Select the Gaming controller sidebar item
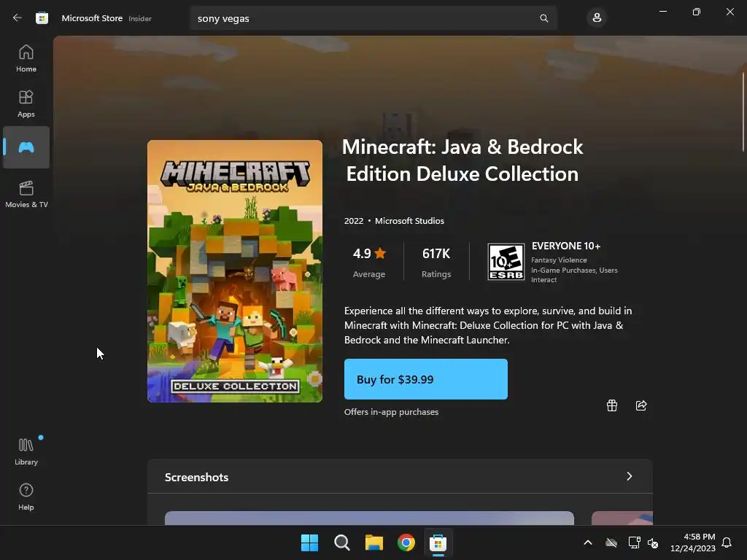Screen dimensions: 747x560 point(26,147)
